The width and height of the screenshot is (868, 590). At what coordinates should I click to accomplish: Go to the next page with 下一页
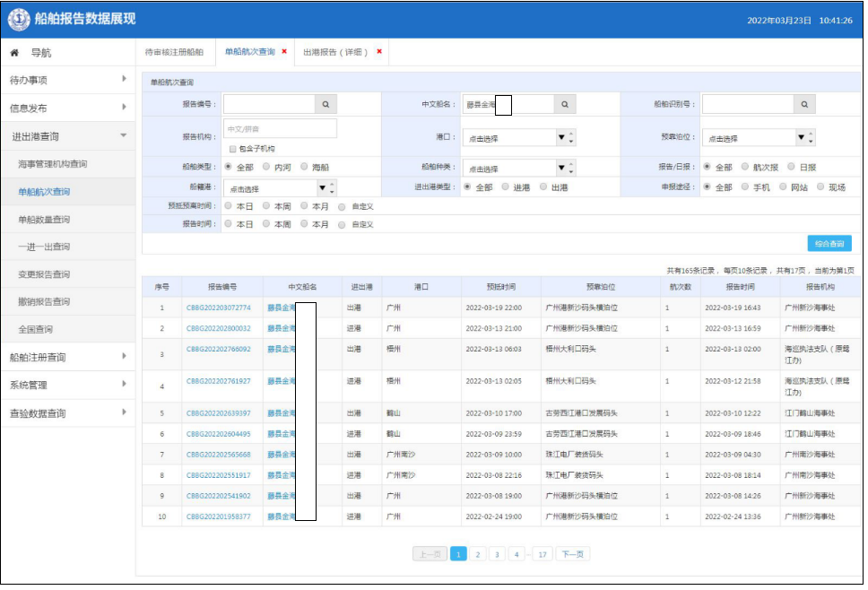572,554
